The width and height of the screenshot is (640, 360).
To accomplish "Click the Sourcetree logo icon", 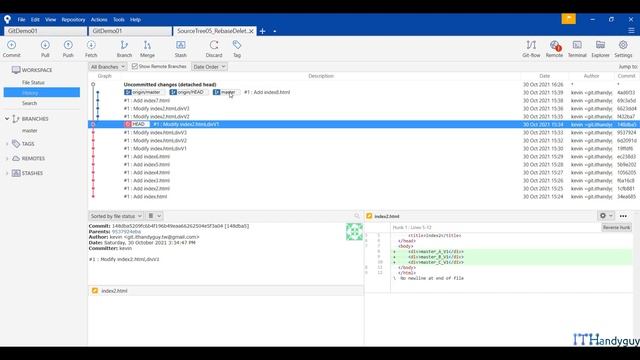I will 7,19.
